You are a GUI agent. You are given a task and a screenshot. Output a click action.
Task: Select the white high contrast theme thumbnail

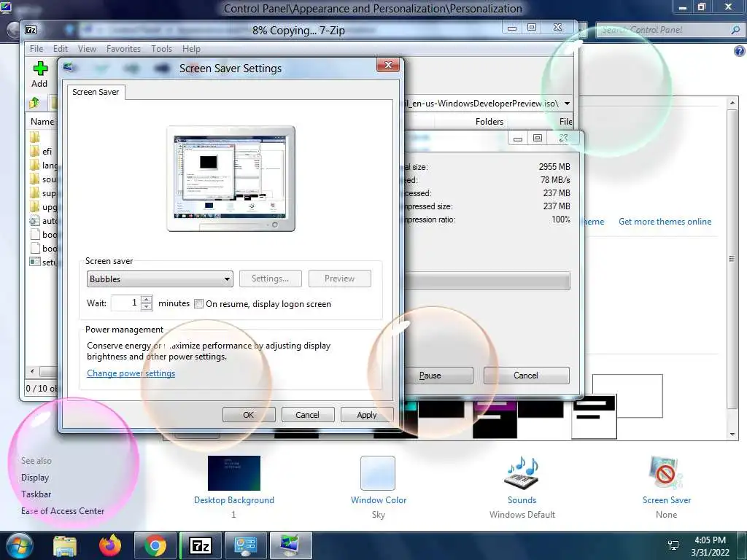pyautogui.click(x=594, y=416)
